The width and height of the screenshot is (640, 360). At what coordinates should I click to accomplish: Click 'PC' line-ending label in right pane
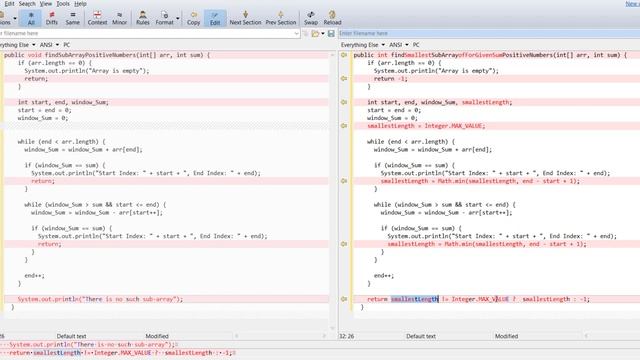416,45
